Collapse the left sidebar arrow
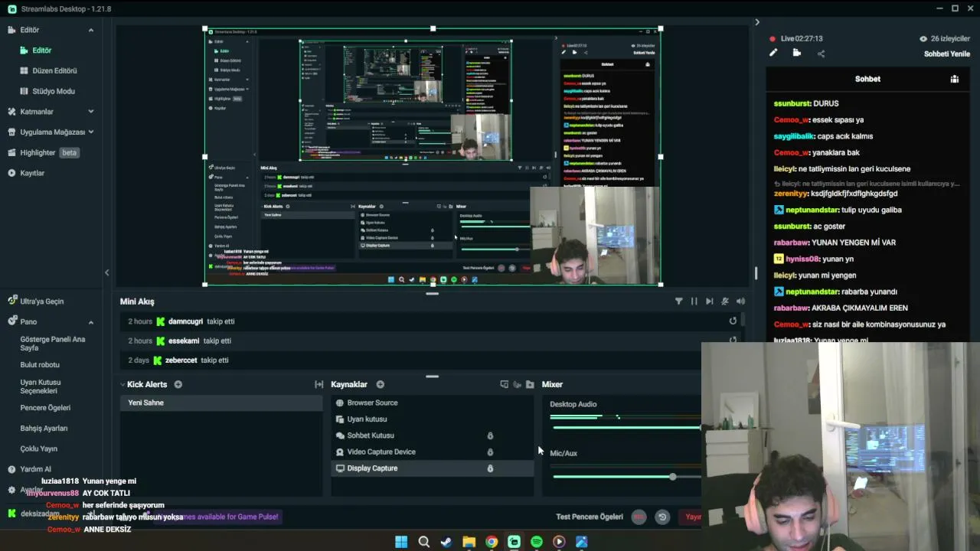This screenshot has width=980, height=551. [x=106, y=272]
